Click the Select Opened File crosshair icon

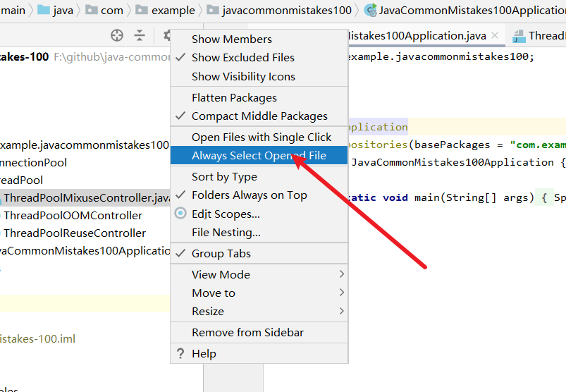pyautogui.click(x=117, y=36)
